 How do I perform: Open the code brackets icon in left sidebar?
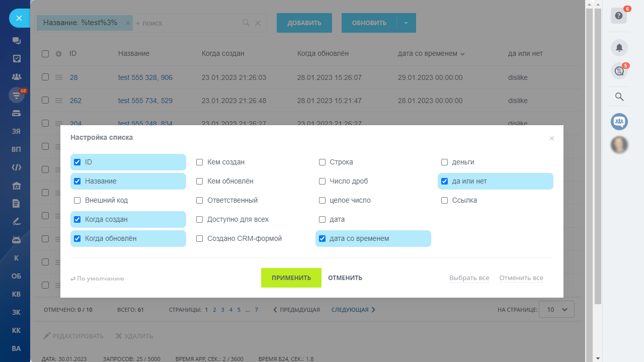pyautogui.click(x=17, y=167)
